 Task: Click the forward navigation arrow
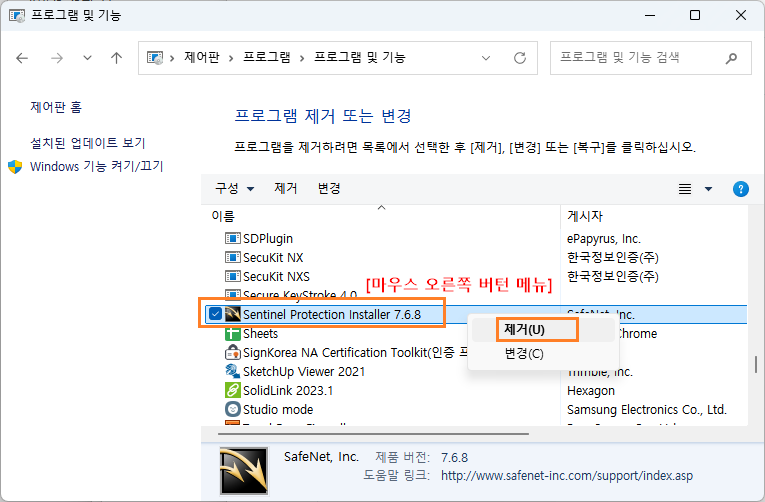click(x=57, y=58)
